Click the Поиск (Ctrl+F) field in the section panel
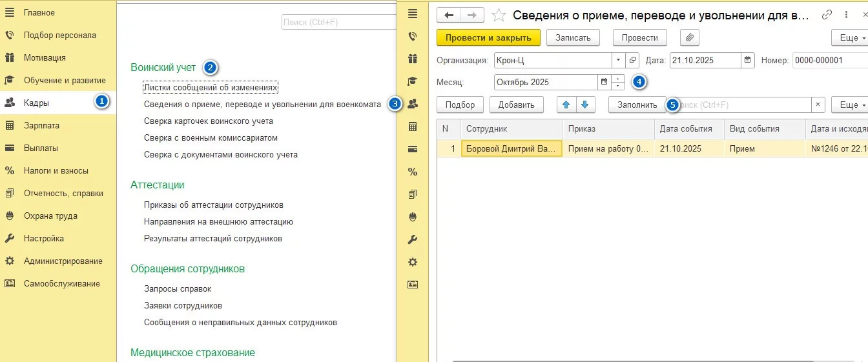The height and width of the screenshot is (362, 868). (339, 22)
